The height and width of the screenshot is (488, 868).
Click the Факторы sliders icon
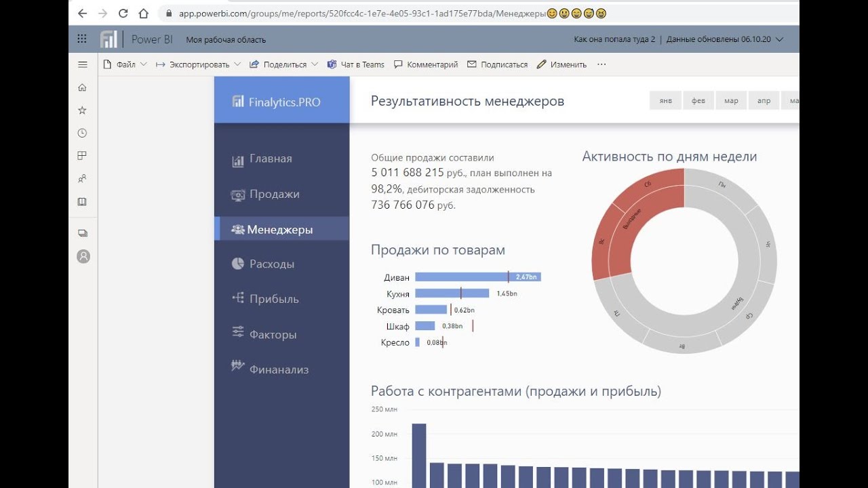tap(238, 331)
